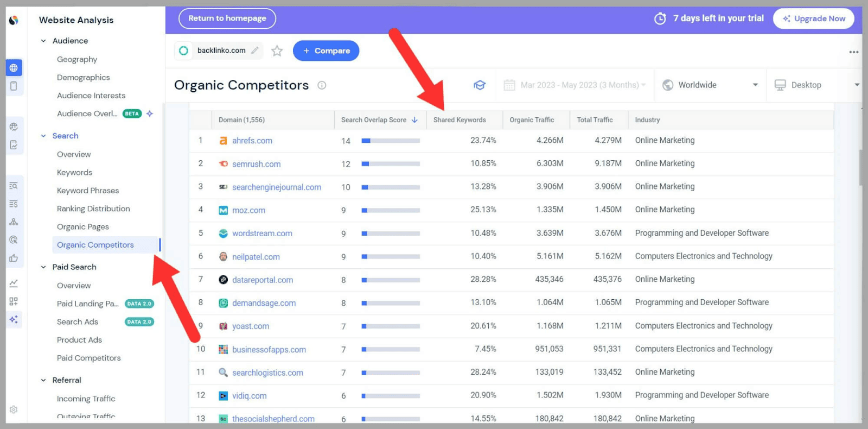Click the globe-with-chart market icon in sidebar
The image size is (868, 429).
pos(14,127)
